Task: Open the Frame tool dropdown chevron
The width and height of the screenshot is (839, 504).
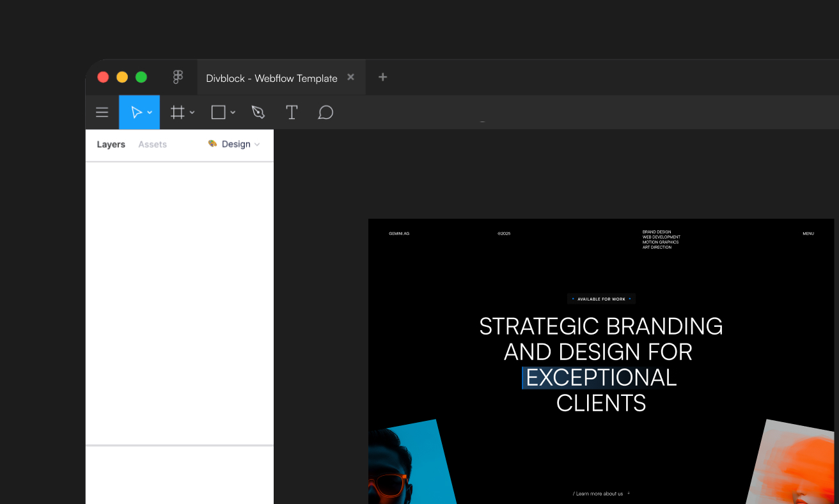Action: pyautogui.click(x=192, y=113)
